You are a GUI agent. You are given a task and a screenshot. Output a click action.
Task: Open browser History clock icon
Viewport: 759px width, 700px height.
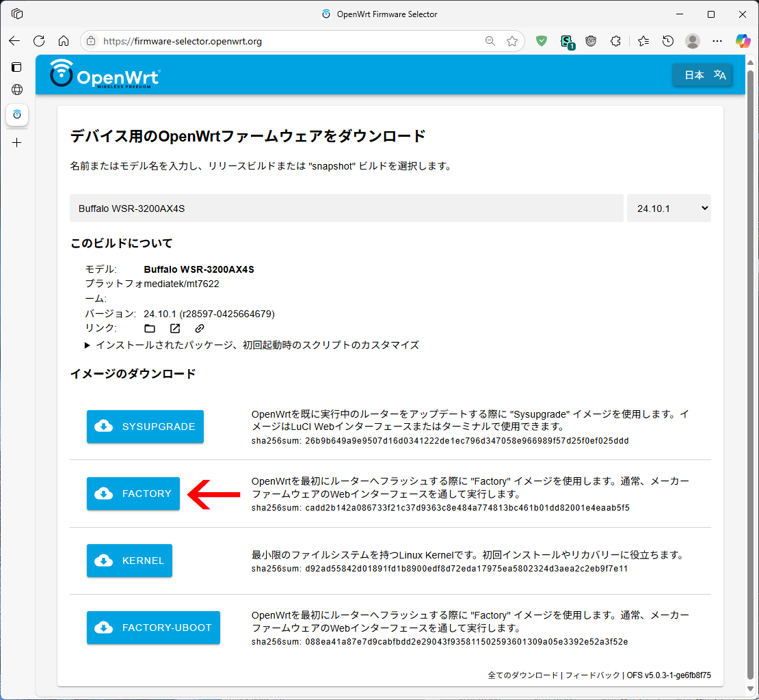pos(668,41)
